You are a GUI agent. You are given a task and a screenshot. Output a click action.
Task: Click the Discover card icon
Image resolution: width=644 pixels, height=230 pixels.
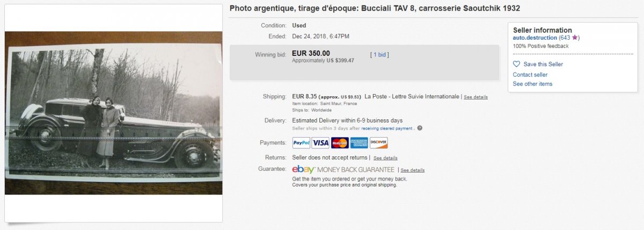click(x=378, y=143)
